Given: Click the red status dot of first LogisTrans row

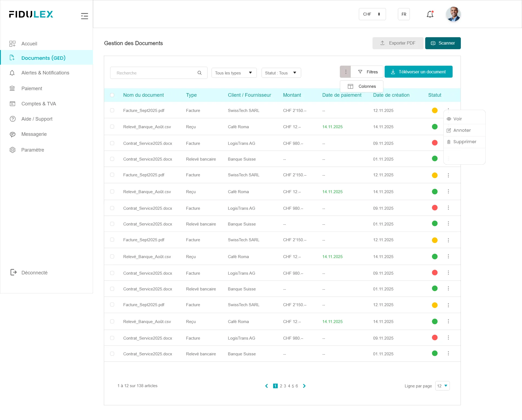Looking at the screenshot, I should click(x=434, y=143).
